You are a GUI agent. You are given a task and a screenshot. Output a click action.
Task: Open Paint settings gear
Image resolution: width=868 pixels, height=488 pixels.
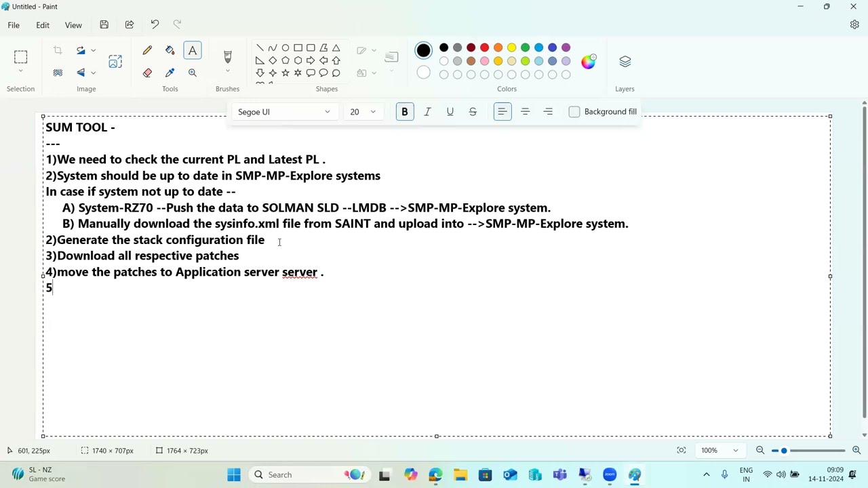854,25
